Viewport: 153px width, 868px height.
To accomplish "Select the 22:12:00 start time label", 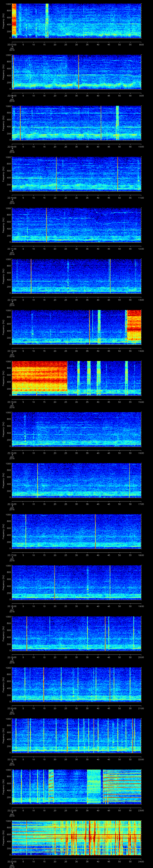I will [x=12, y=300].
